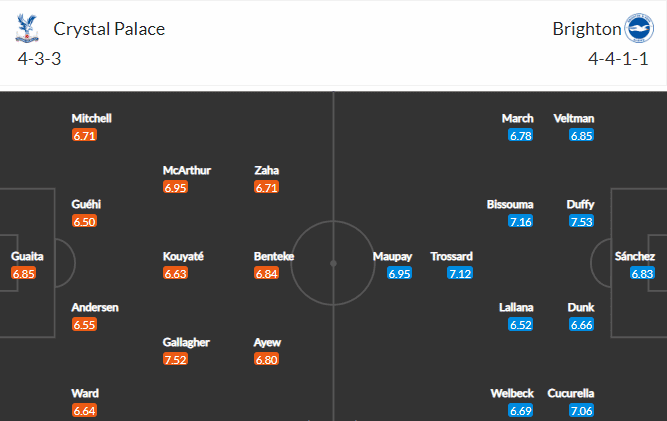The height and width of the screenshot is (421, 667).
Task: Select Duffy's 7.53 rating badge
Action: click(581, 222)
